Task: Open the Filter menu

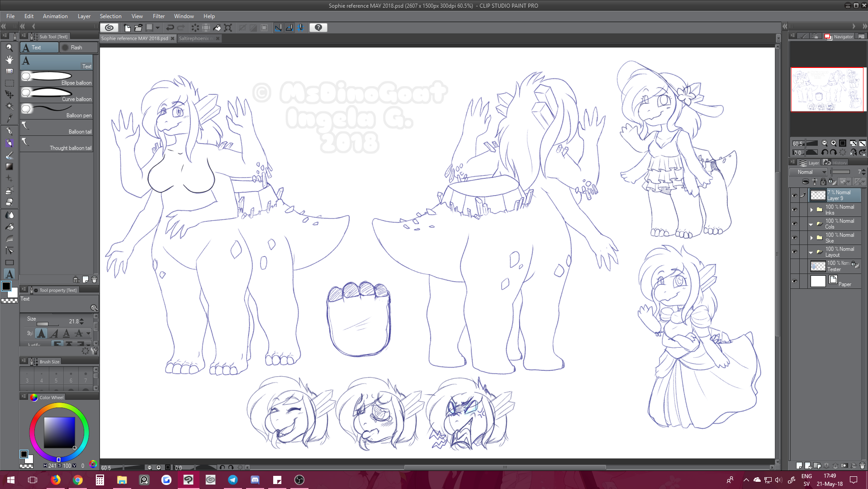Action: coord(159,16)
